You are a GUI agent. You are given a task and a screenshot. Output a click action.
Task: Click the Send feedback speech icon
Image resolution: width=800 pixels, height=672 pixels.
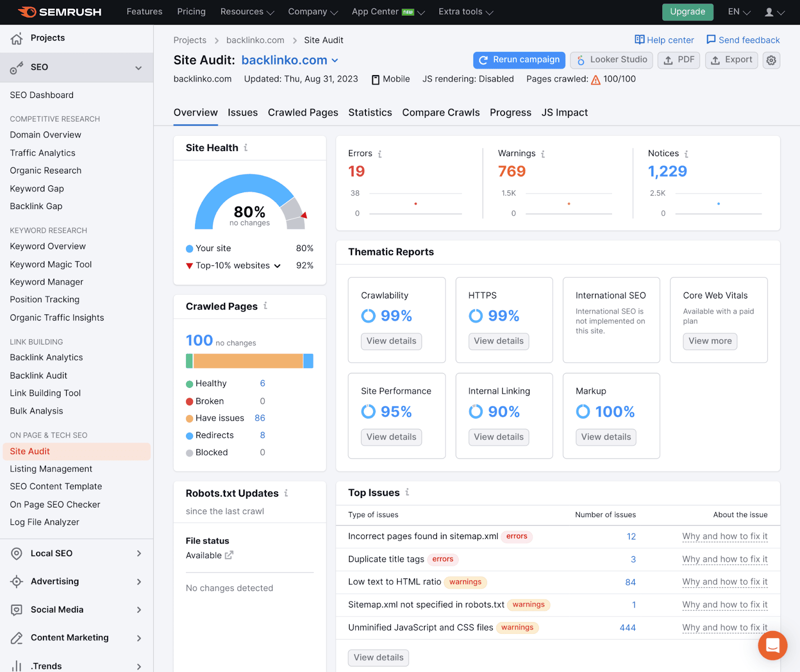point(711,39)
